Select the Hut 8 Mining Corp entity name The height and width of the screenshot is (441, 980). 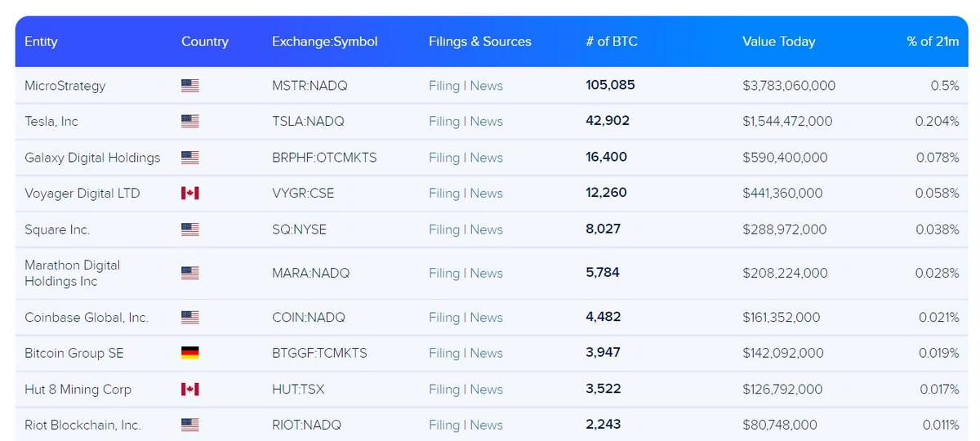[x=78, y=389]
